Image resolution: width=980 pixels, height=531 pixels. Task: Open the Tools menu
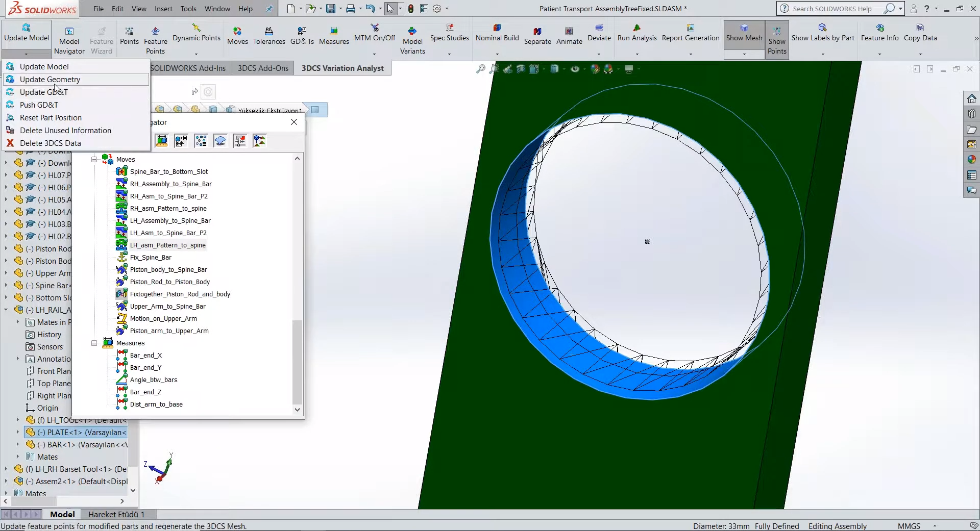(188, 9)
